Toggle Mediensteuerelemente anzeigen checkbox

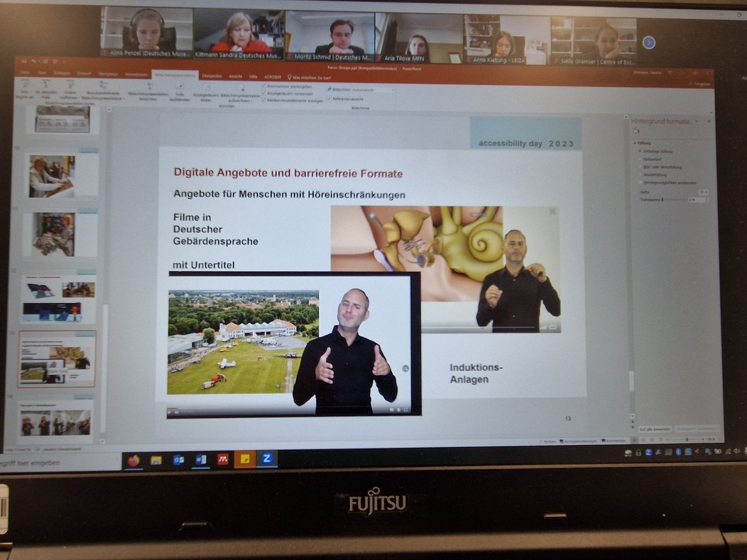[x=264, y=100]
